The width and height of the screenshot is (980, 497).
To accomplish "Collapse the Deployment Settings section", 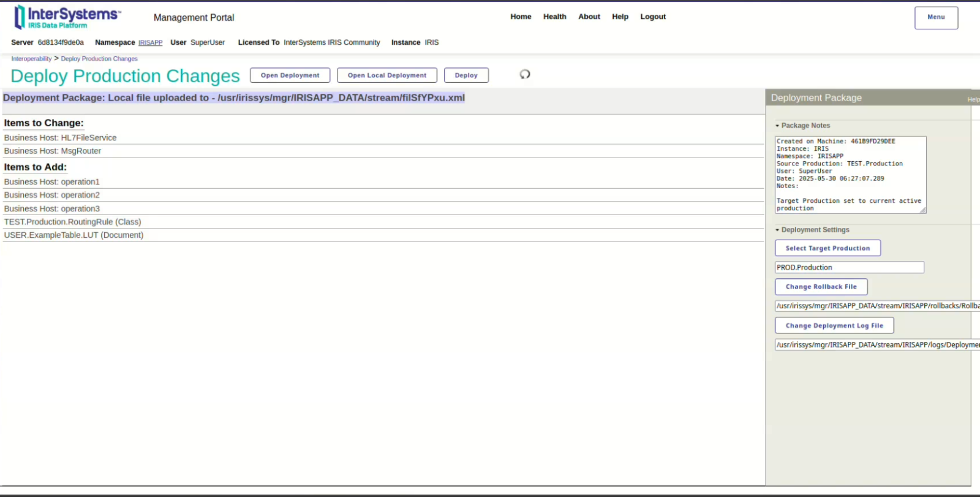I will (x=812, y=230).
